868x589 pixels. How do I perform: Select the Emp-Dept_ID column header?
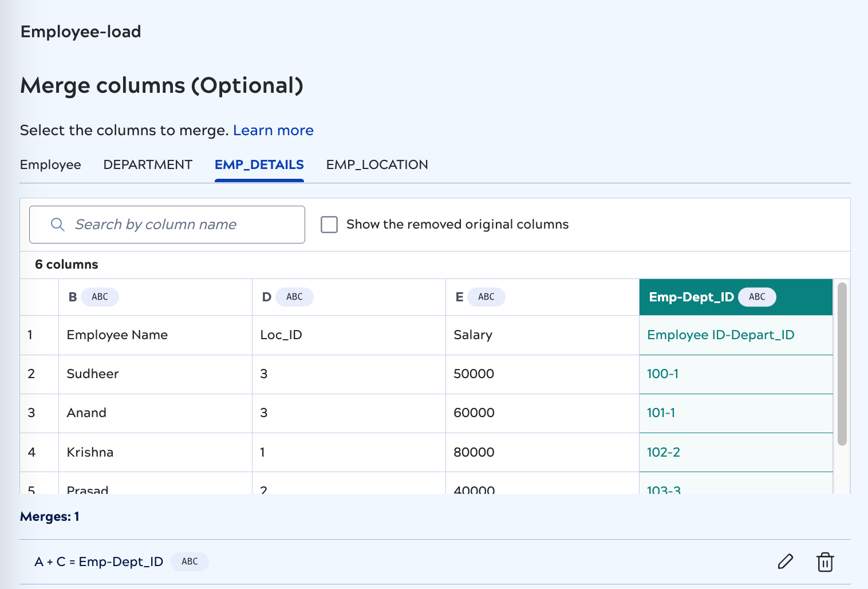pos(691,297)
